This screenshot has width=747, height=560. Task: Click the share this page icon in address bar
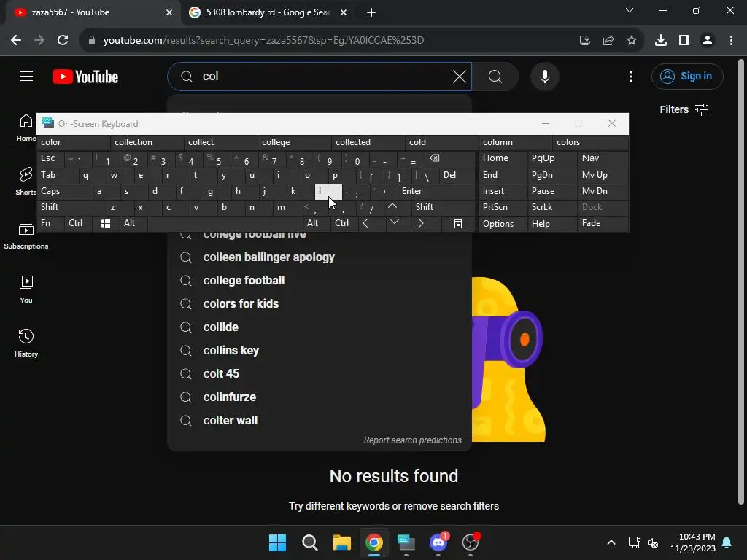pos(608,41)
